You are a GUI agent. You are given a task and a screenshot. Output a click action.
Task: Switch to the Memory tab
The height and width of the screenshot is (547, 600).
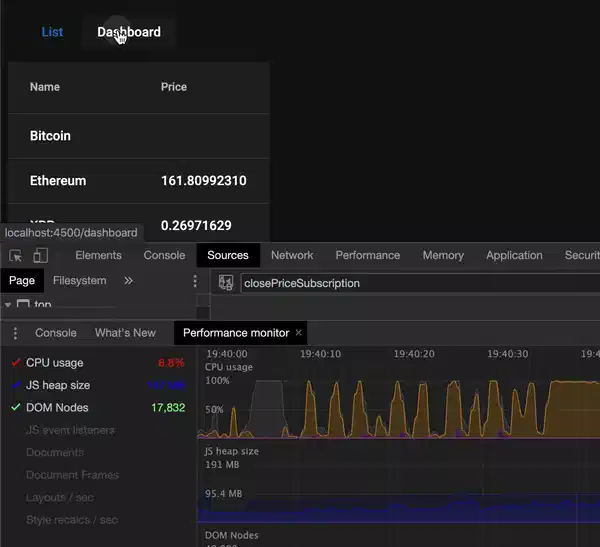point(443,255)
